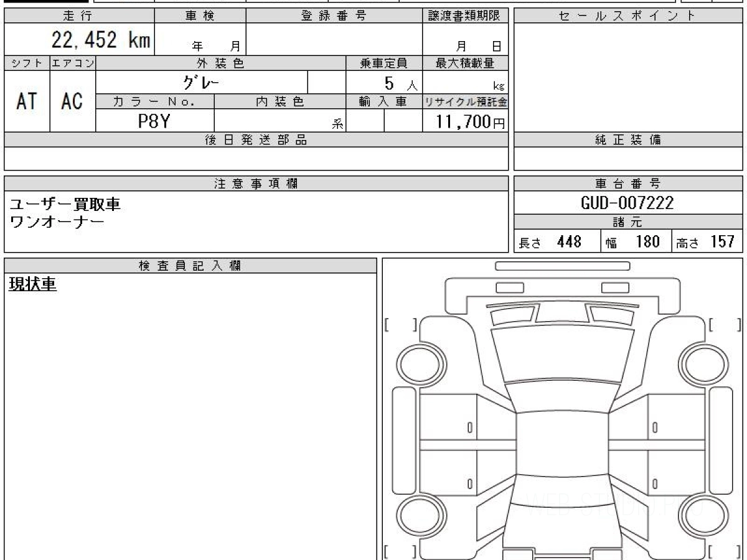Select the リサイクル預託金 header
Image resolution: width=747 pixels, height=560 pixels.
466,101
